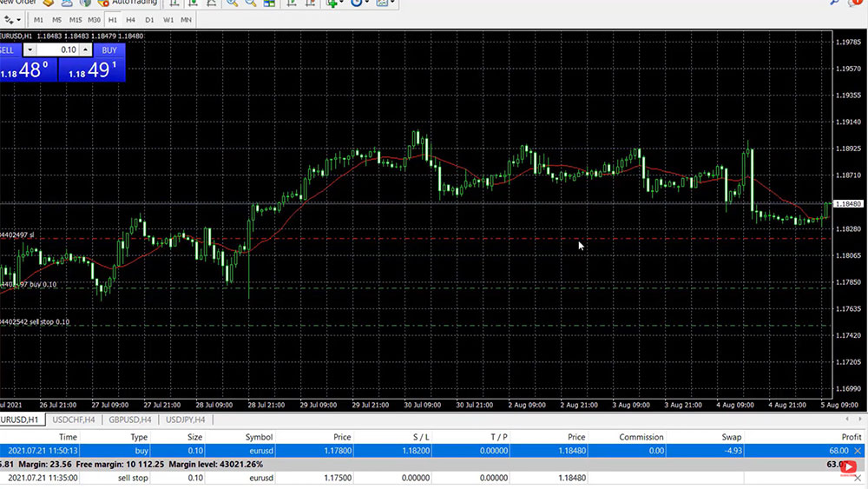This screenshot has height=489, width=868.
Task: Click the 0.10 volume input field
Action: pos(58,50)
